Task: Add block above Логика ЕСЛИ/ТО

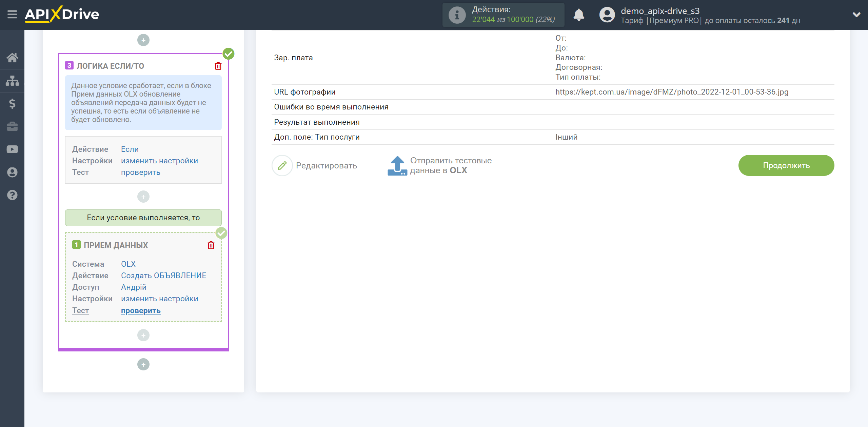Action: point(143,40)
